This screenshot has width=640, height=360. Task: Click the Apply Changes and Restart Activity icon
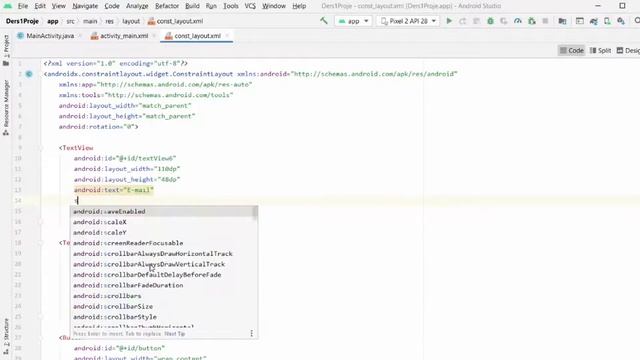tap(462, 21)
